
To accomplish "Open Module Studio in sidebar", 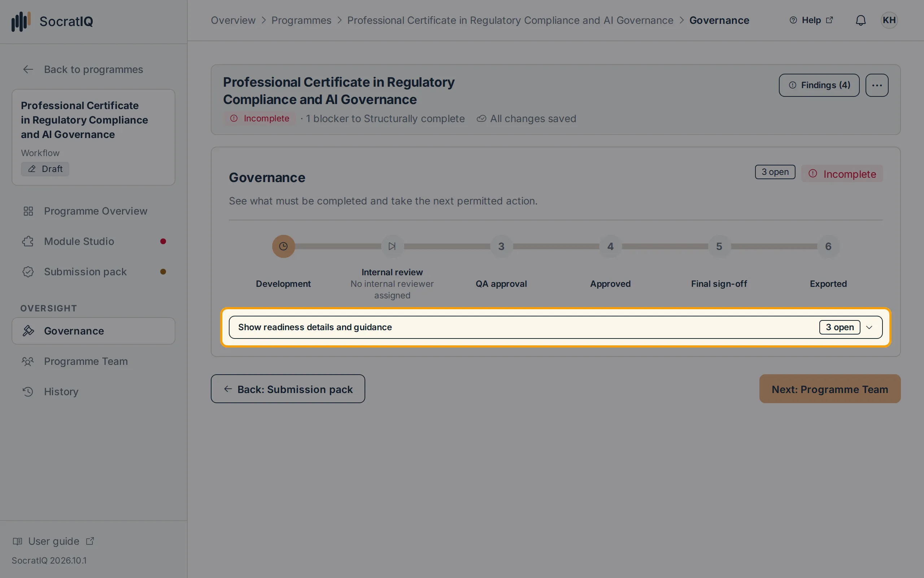I will [93, 241].
